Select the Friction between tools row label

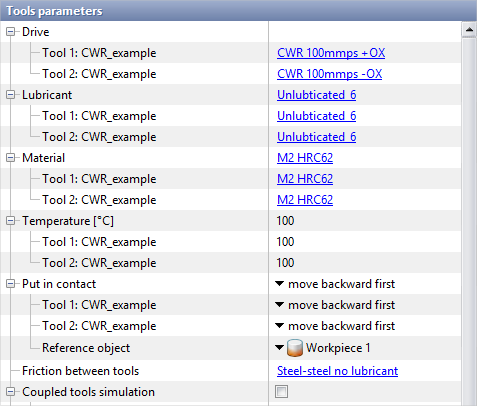coord(80,371)
